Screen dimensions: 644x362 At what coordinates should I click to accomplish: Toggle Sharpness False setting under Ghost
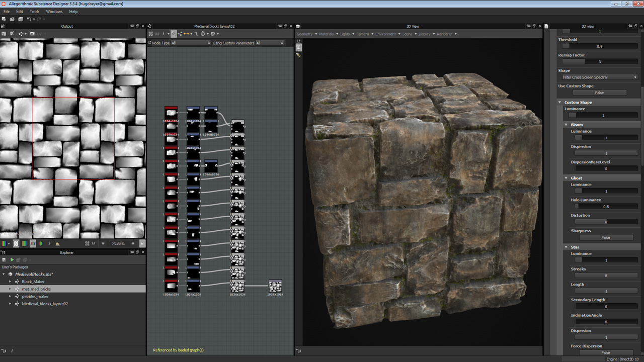(x=605, y=237)
